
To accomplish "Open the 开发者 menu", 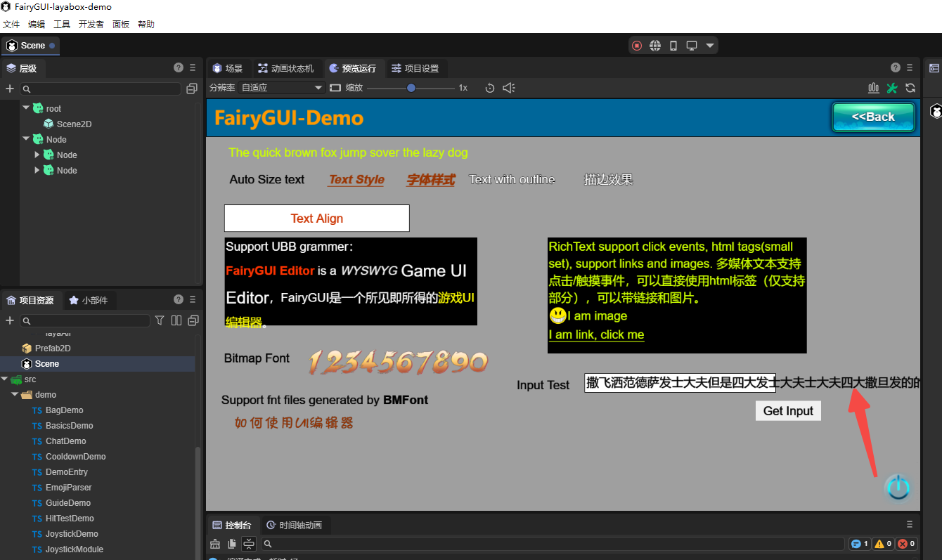I will pos(91,24).
